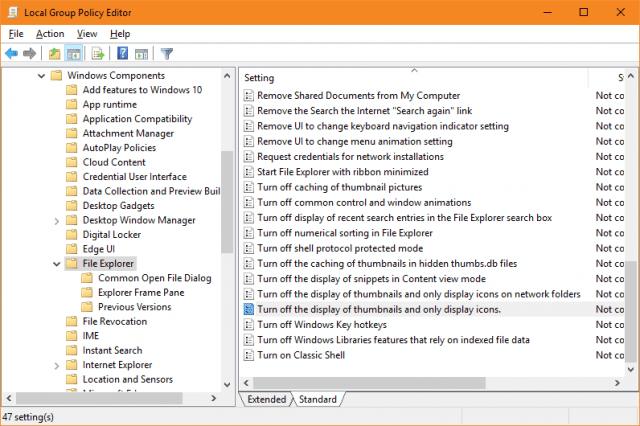Open Help via the blue question-mark icon
The height and width of the screenshot is (426, 640).
pos(122,53)
